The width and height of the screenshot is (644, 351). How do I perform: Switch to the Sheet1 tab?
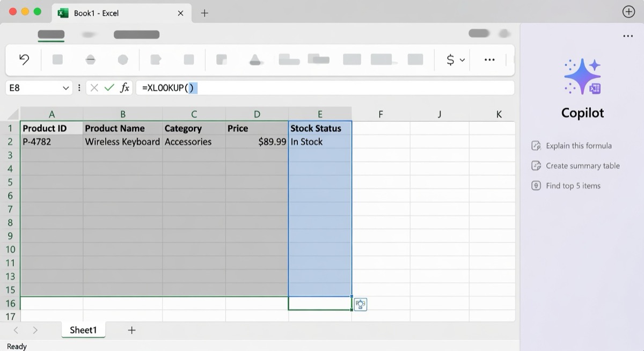[83, 330]
